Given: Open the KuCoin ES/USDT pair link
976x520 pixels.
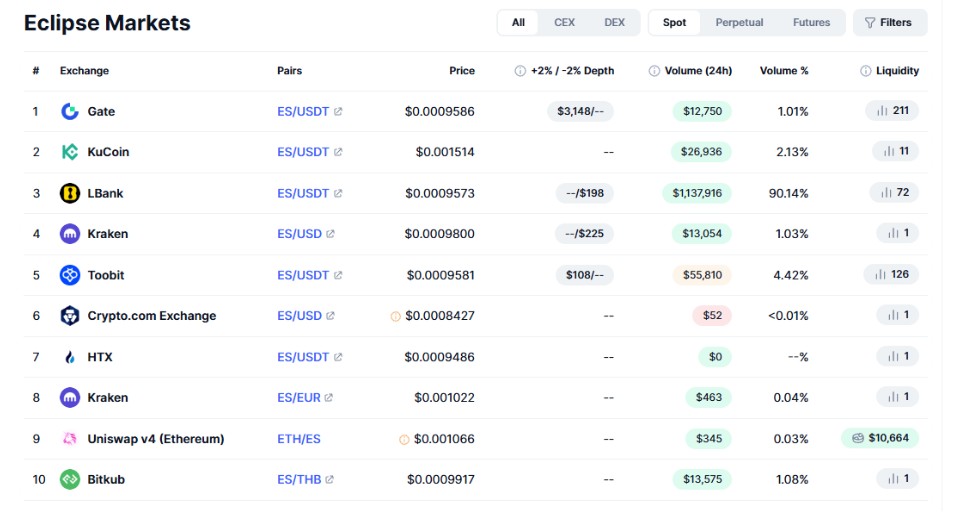Looking at the screenshot, I should click(x=303, y=152).
